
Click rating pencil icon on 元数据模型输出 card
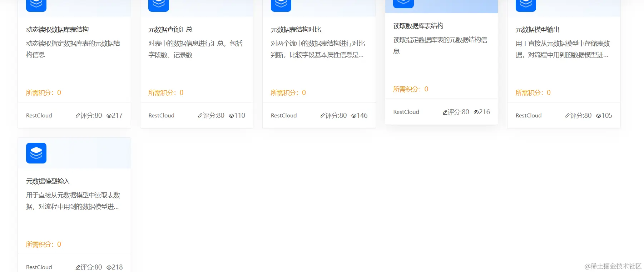pyautogui.click(x=567, y=116)
